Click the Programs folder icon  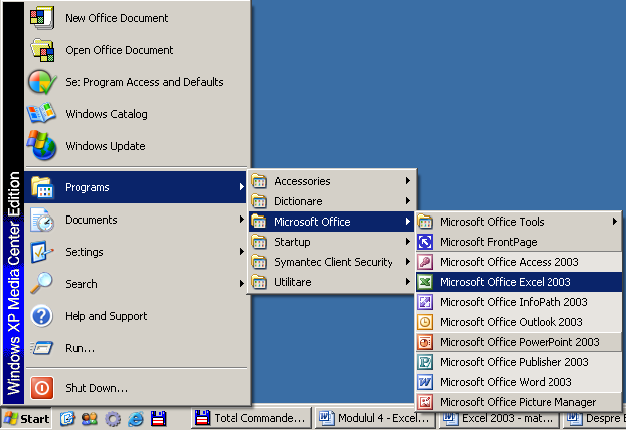point(42,187)
